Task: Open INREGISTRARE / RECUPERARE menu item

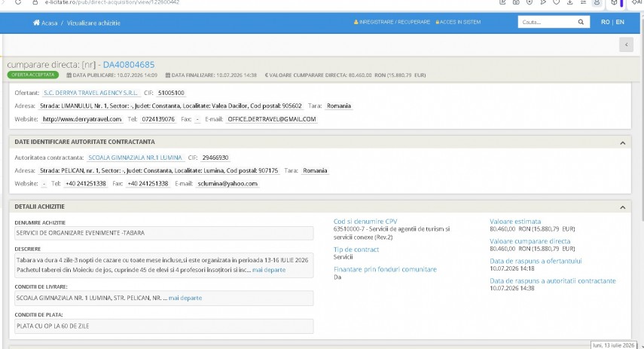Action: coord(392,22)
